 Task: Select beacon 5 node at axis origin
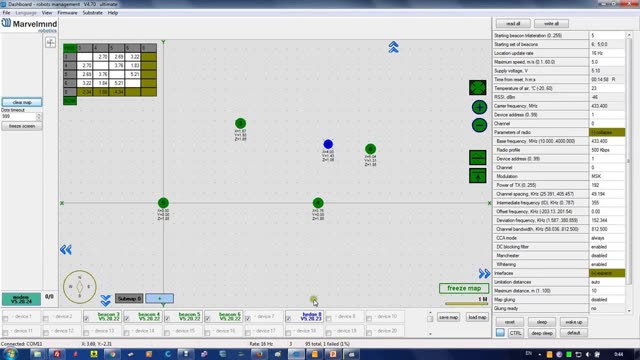tap(163, 203)
